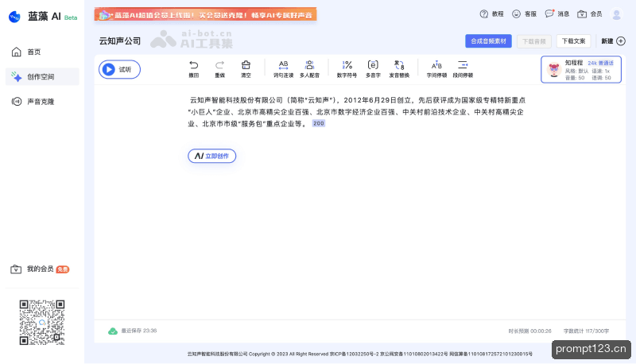Open the 会员 membership page in the header
The width and height of the screenshot is (636, 364).
(590, 14)
